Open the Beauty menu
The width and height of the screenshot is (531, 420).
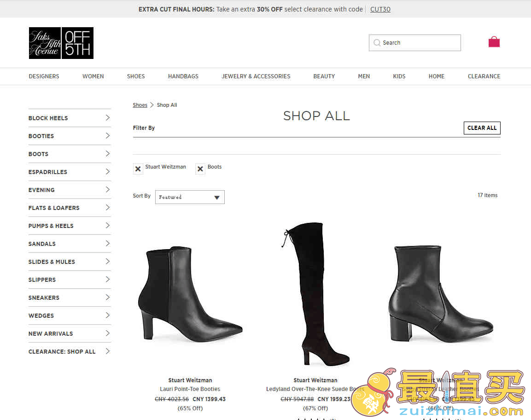(x=324, y=76)
